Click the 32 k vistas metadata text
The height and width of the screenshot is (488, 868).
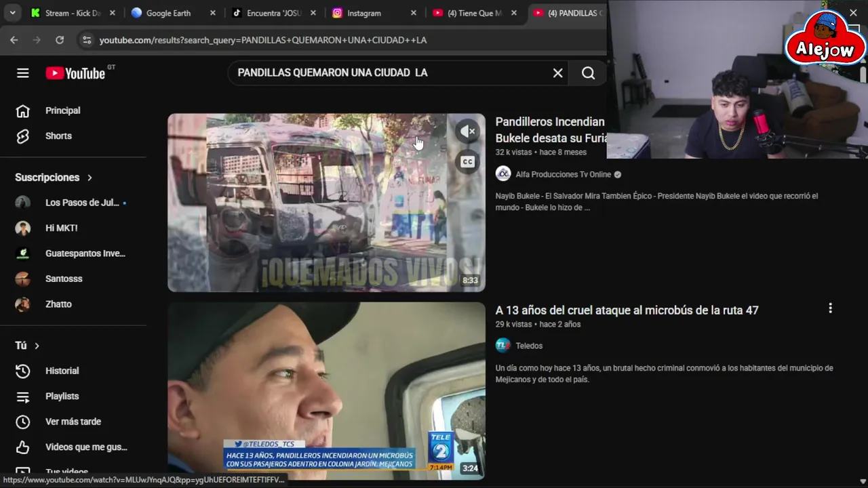click(x=514, y=152)
